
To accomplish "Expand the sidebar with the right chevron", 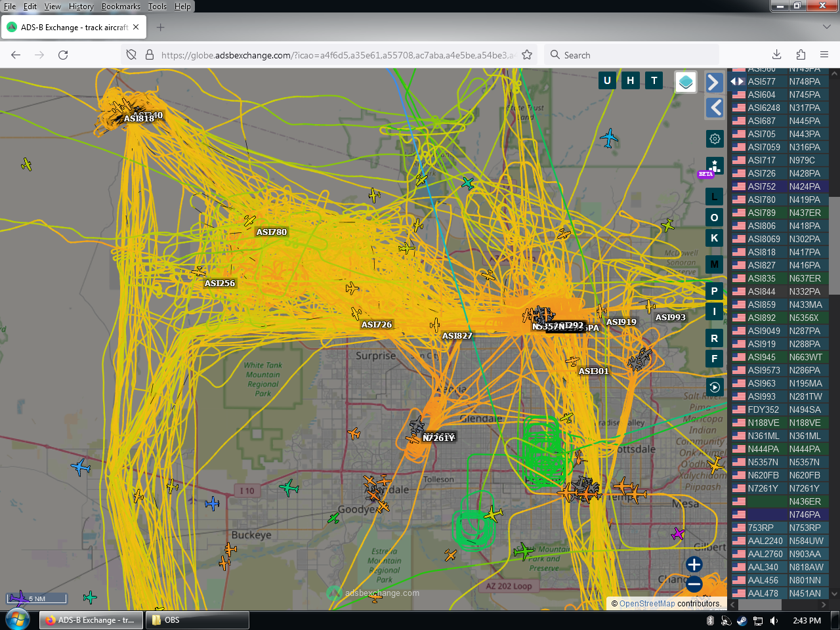I will click(715, 82).
